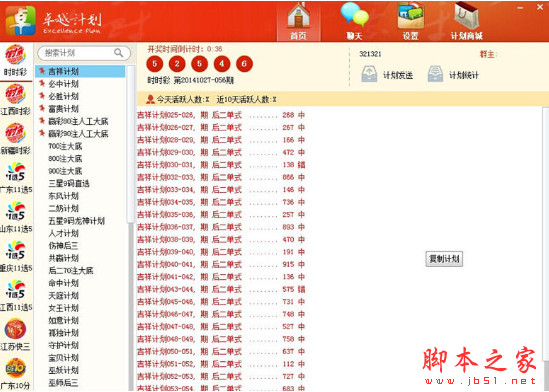Click the winning number ball 6
549x392 pixels.
(x=244, y=64)
